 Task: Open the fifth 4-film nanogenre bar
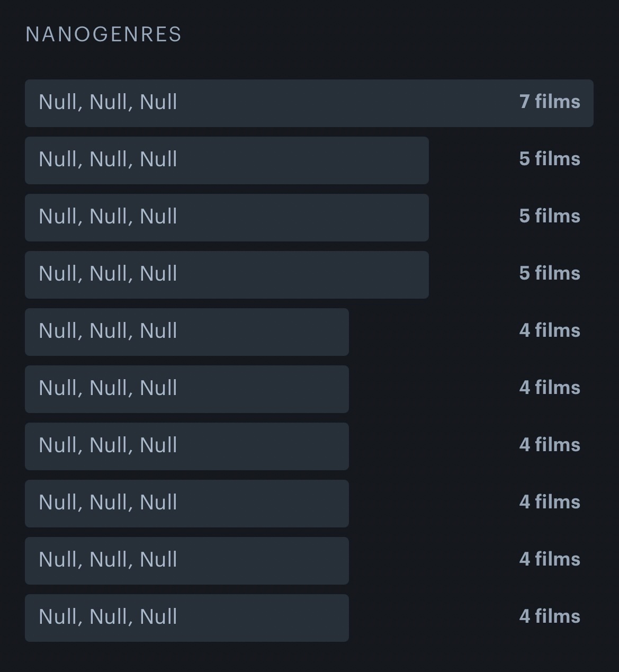(186, 561)
